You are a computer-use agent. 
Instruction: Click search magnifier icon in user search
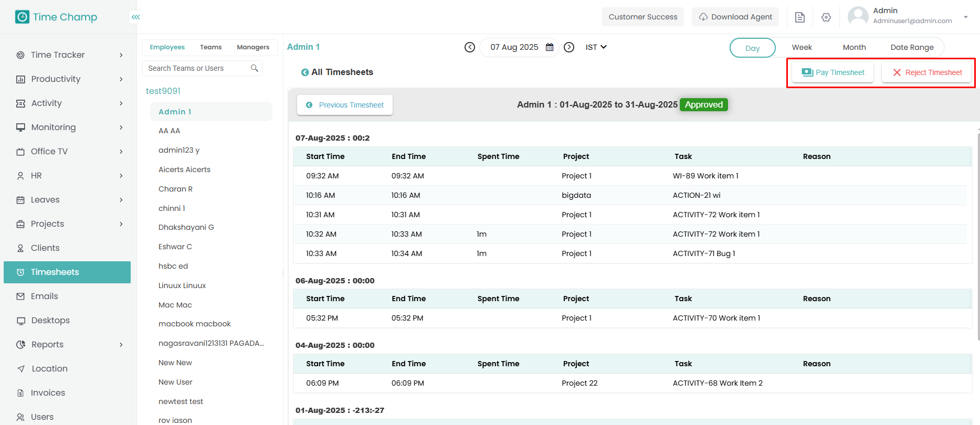pyautogui.click(x=255, y=68)
